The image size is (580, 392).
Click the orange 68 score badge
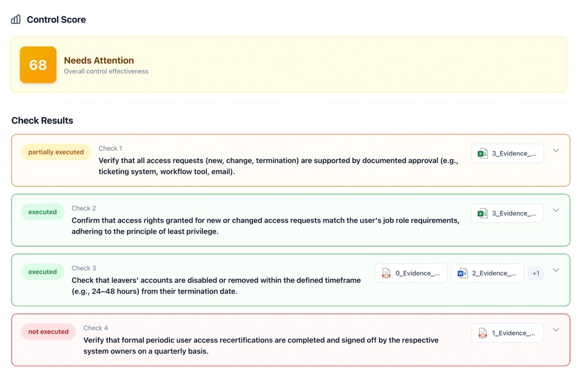tap(38, 65)
